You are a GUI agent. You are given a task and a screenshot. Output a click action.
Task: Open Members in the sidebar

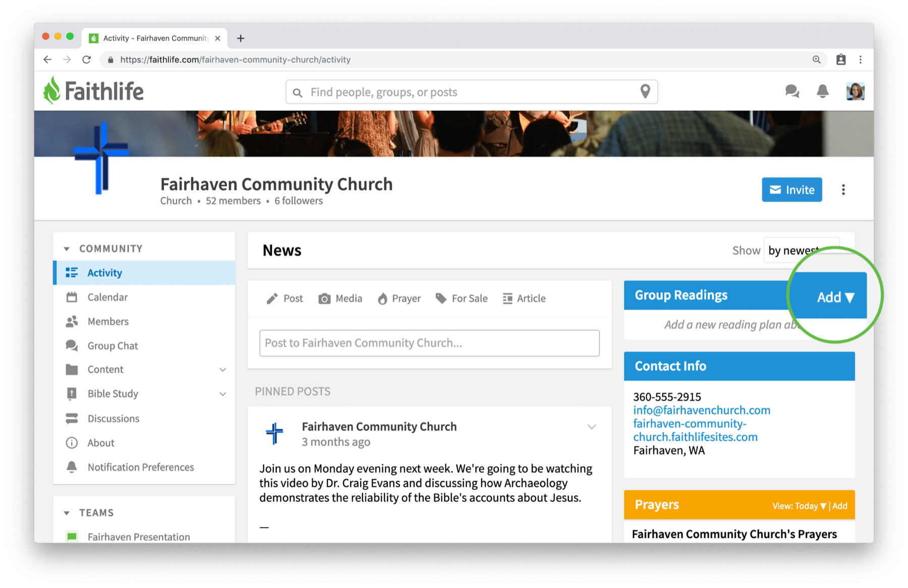click(x=144, y=321)
